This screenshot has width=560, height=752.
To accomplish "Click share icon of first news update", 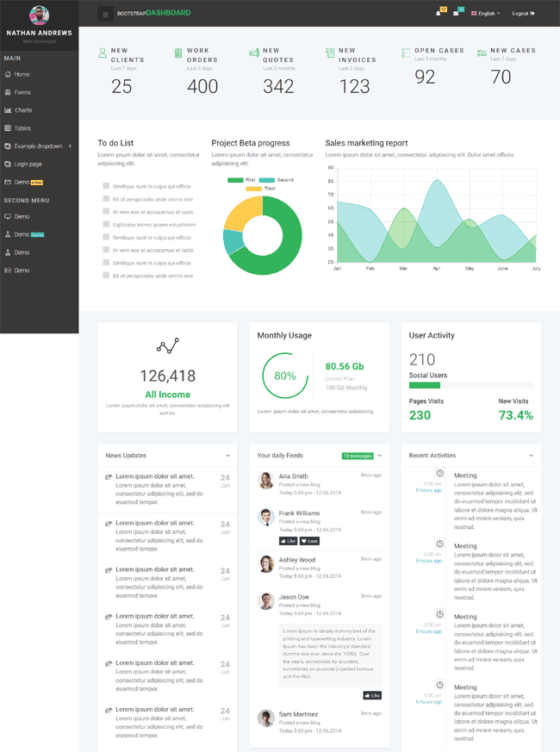I will (109, 476).
